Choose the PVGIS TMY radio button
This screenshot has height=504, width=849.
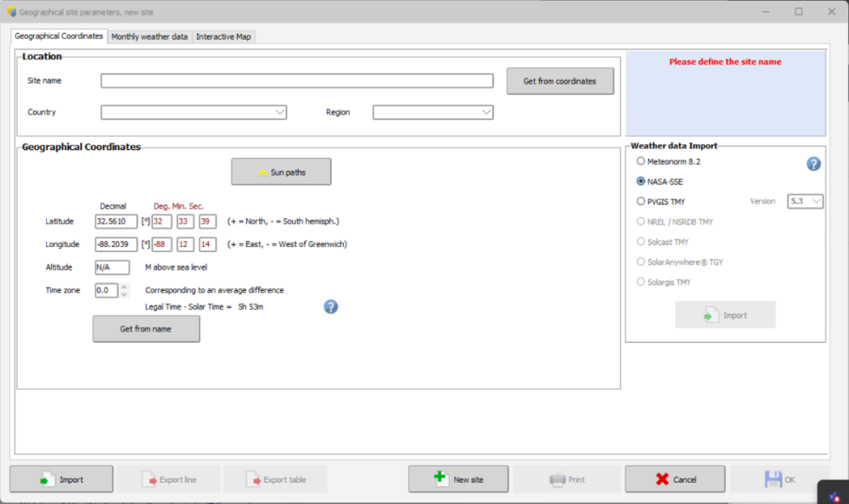641,202
